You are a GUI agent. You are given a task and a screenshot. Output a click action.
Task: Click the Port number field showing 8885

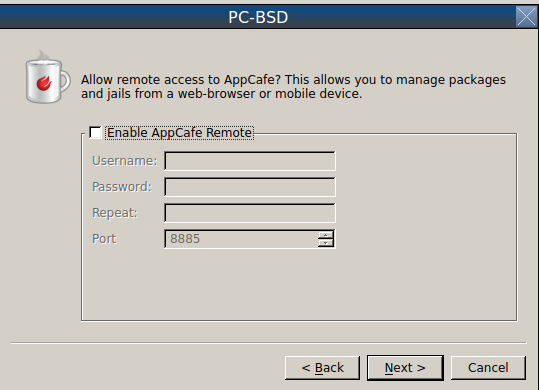click(x=241, y=239)
